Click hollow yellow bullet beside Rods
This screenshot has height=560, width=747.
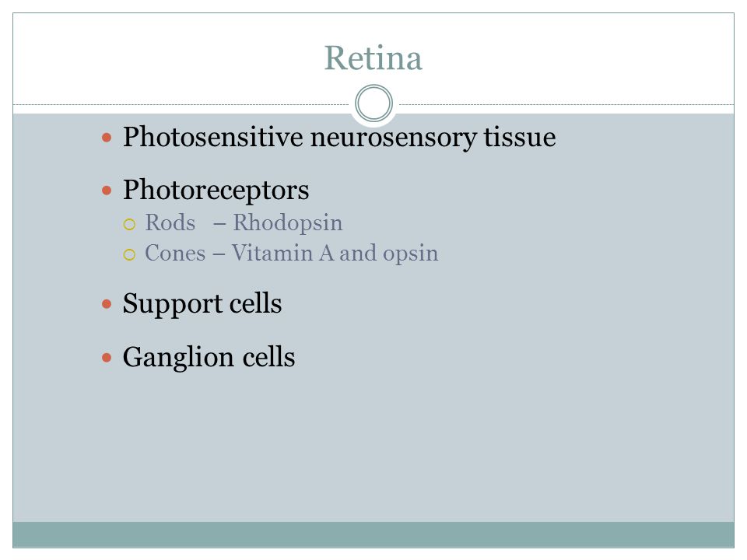[129, 224]
